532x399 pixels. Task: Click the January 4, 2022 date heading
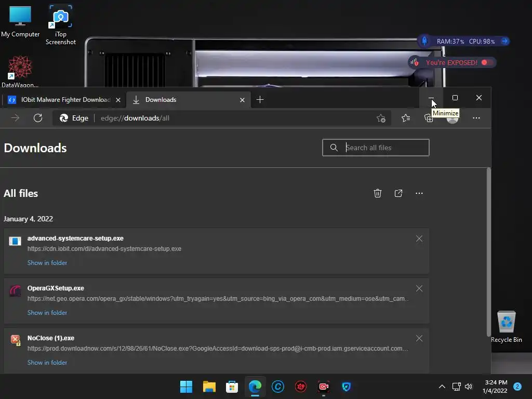pyautogui.click(x=28, y=219)
